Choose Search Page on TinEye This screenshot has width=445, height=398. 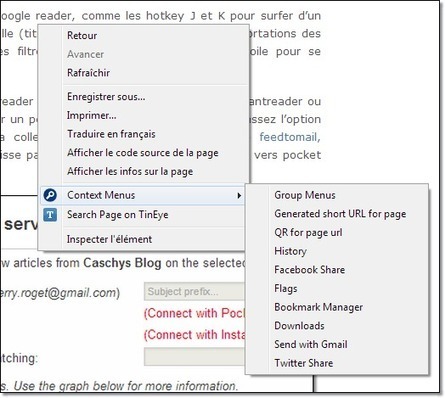pyautogui.click(x=142, y=215)
